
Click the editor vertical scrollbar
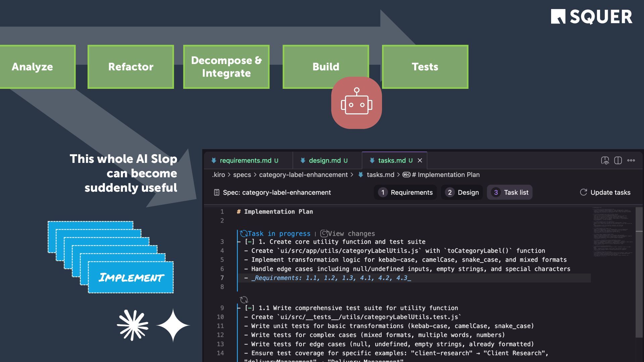tap(639, 272)
